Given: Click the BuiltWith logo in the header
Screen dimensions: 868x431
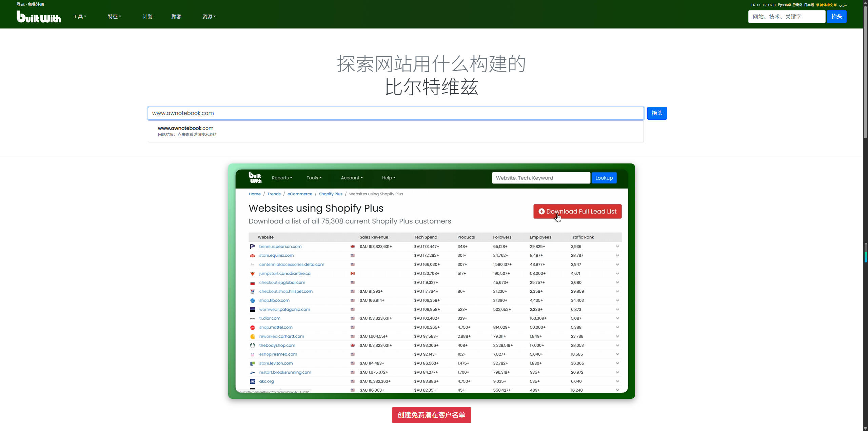Looking at the screenshot, I should click(x=39, y=17).
